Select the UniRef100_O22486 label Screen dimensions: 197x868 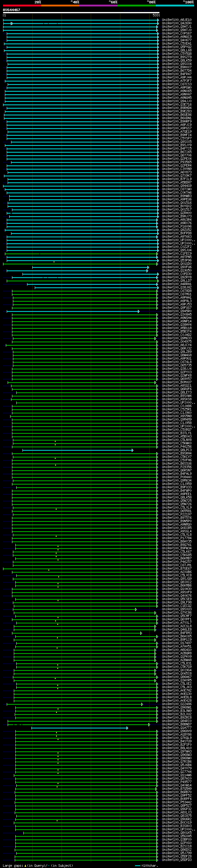coord(177,704)
